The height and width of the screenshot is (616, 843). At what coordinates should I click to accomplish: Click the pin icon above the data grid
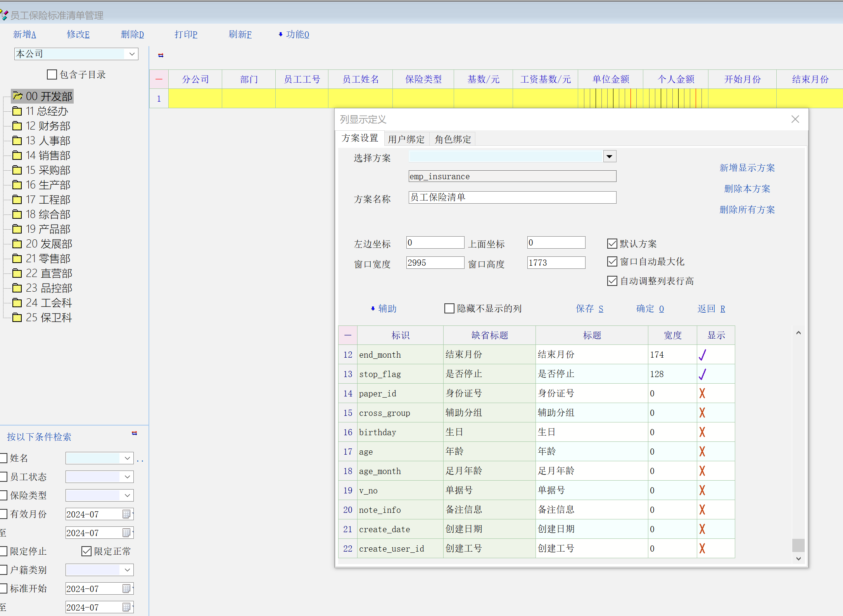pos(161,55)
